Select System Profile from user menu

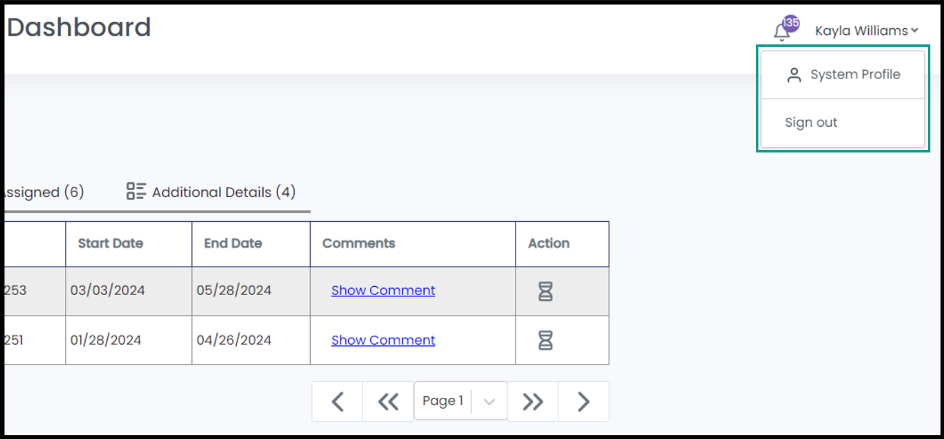pos(854,75)
